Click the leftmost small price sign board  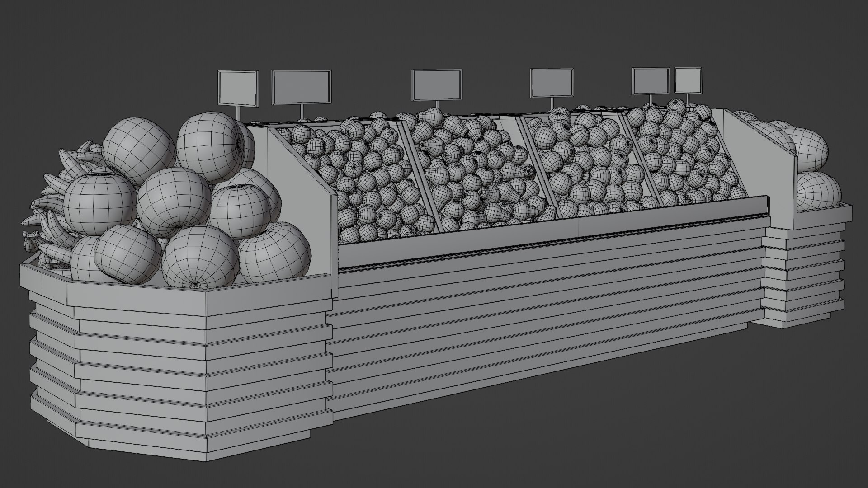[238, 88]
